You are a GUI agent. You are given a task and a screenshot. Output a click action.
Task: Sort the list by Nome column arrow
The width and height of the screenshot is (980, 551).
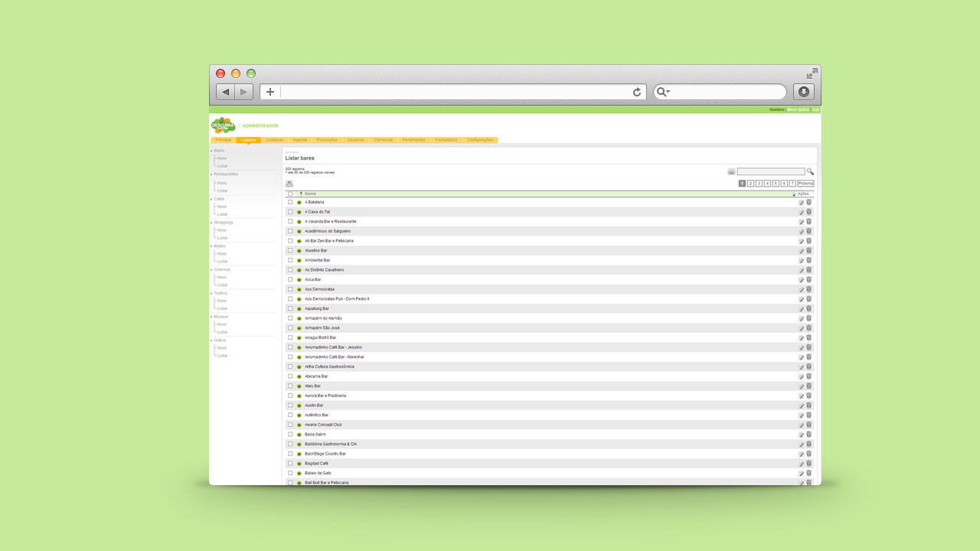tap(301, 194)
